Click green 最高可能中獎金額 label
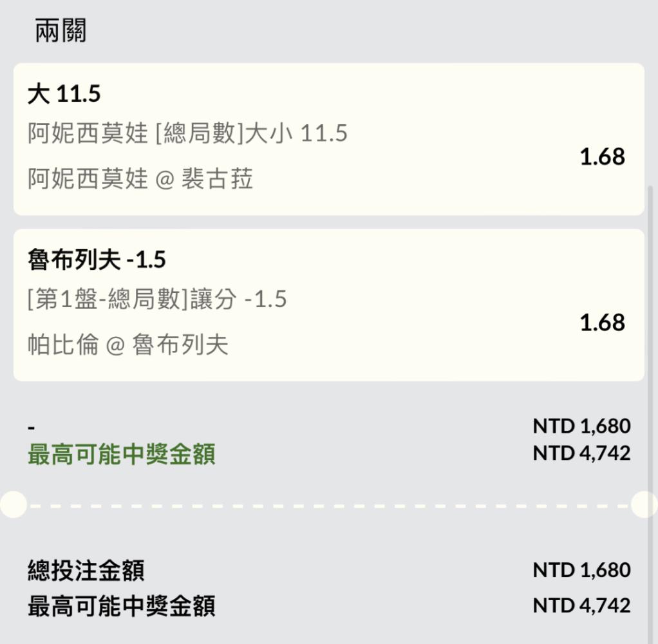658x644 pixels. 122,454
